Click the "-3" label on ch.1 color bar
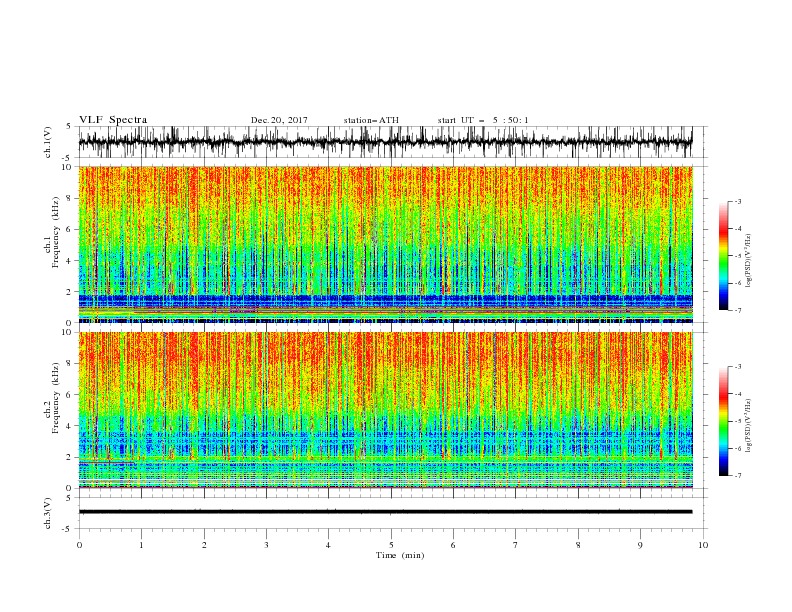Screen dimensions: 792x612 pyautogui.click(x=738, y=201)
